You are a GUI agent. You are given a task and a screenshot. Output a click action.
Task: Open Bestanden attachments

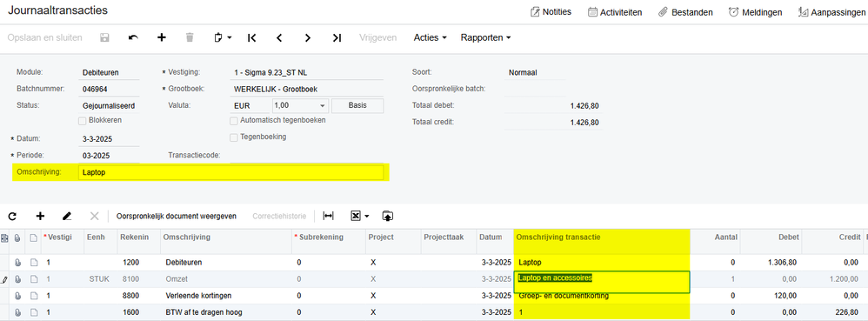pyautogui.click(x=685, y=11)
